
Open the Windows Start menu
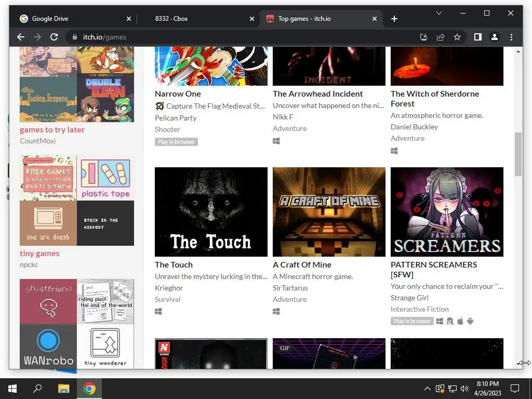click(x=12, y=389)
